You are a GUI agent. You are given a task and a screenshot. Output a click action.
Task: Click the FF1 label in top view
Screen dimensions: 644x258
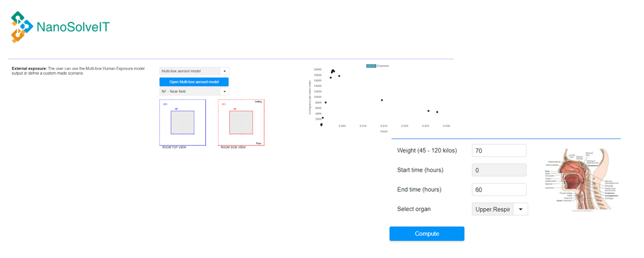[165, 104]
